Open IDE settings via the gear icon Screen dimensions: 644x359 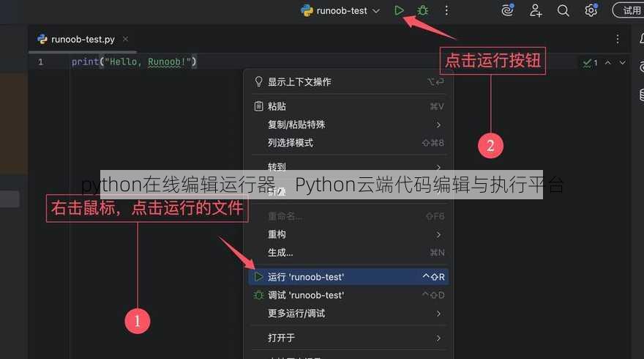[x=591, y=10]
